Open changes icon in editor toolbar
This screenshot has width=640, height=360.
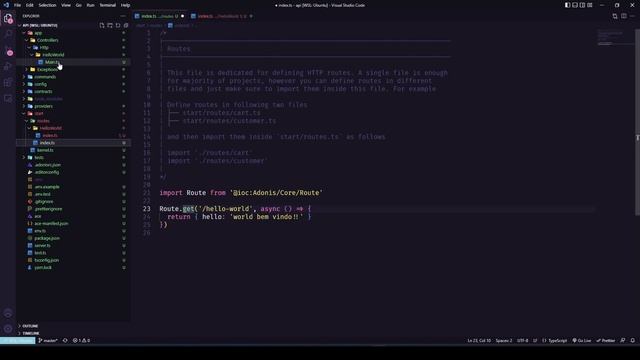point(615,16)
